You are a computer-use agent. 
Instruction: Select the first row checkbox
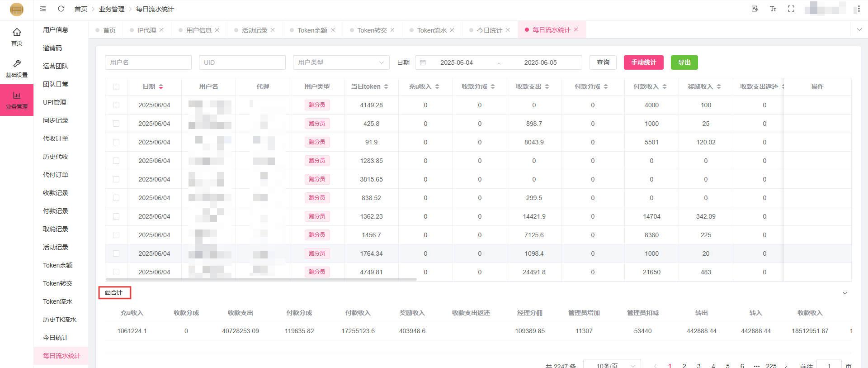(116, 105)
